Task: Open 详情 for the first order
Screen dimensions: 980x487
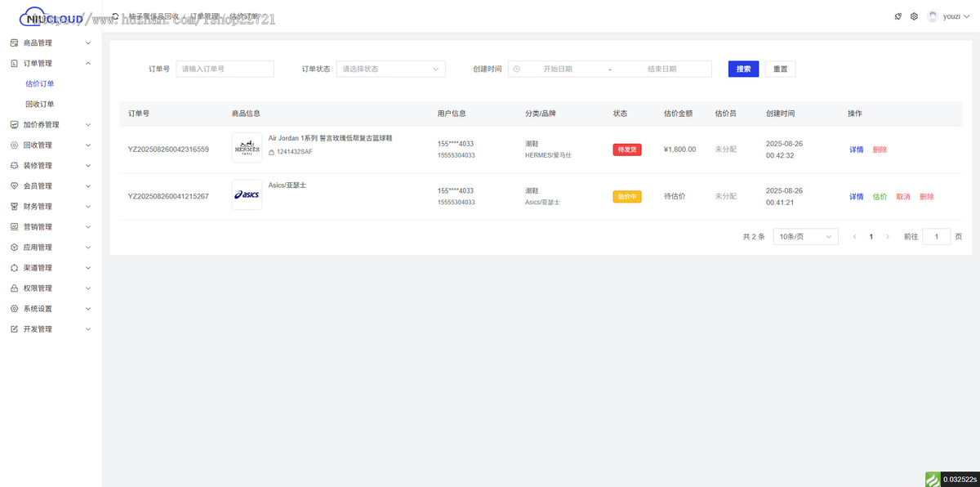Action: click(x=855, y=150)
